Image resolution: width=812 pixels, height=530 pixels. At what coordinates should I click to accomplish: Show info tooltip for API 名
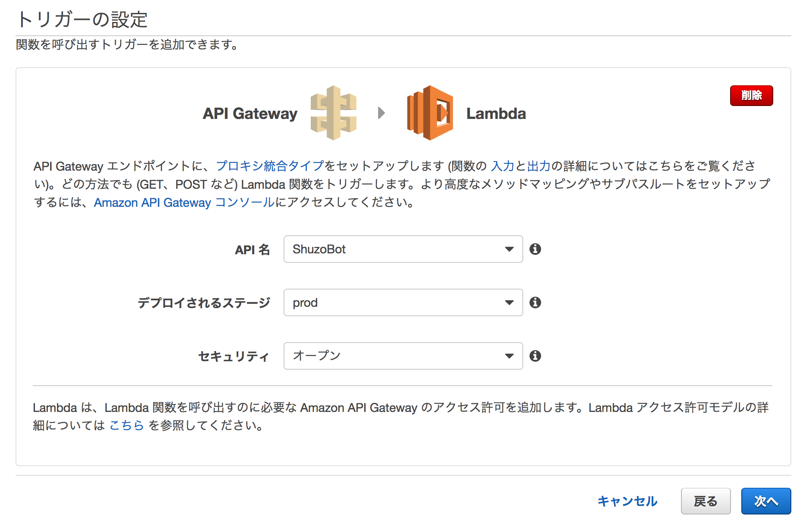(x=535, y=249)
